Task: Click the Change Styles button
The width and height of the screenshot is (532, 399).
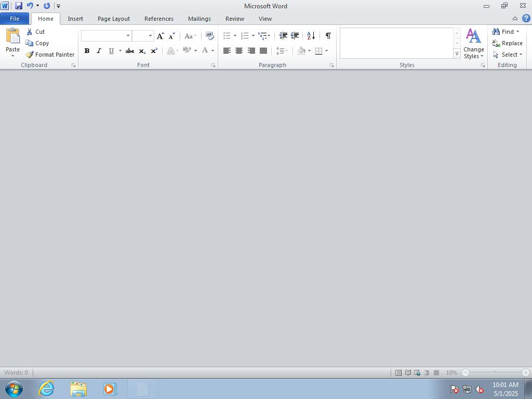Action: (474, 44)
